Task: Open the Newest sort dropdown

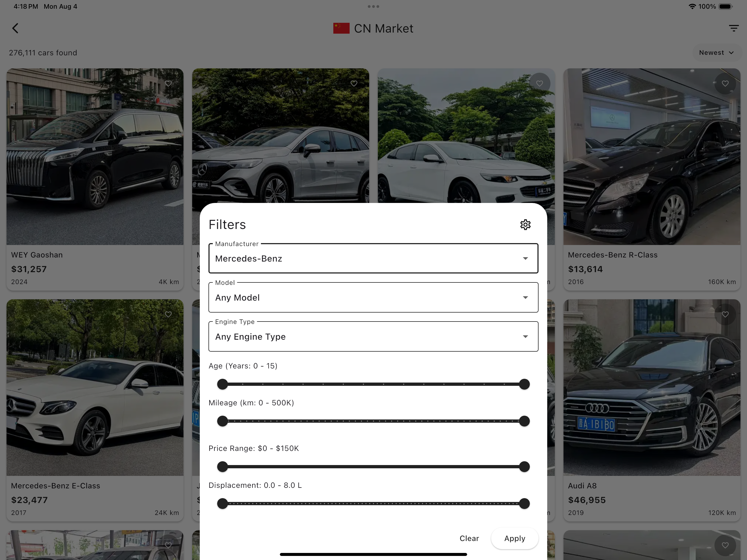Action: click(717, 53)
